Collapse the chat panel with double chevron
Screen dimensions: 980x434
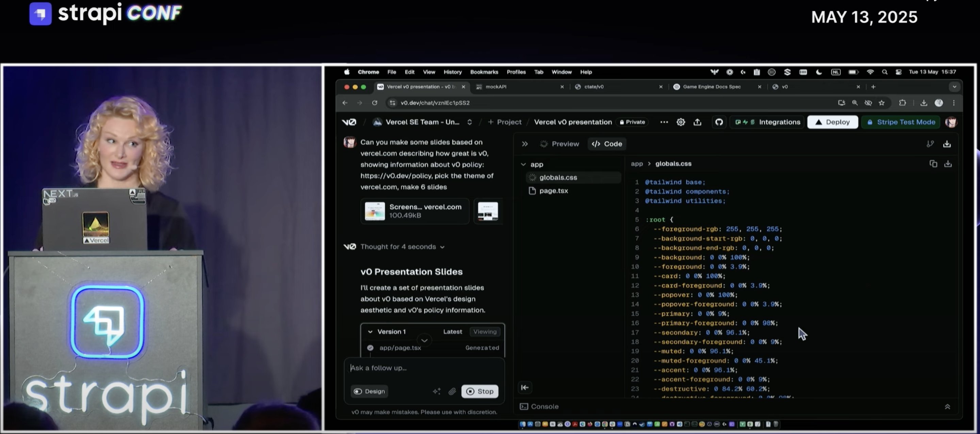click(x=525, y=144)
